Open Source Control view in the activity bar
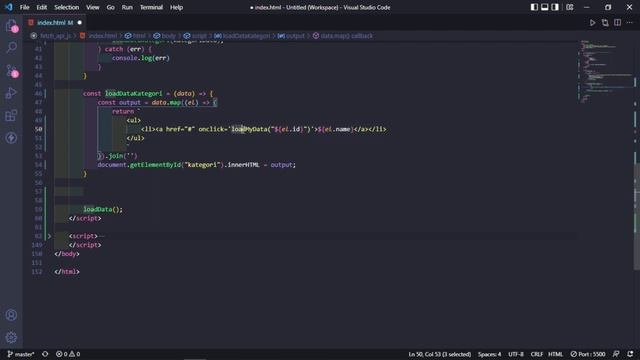 click(x=11, y=71)
